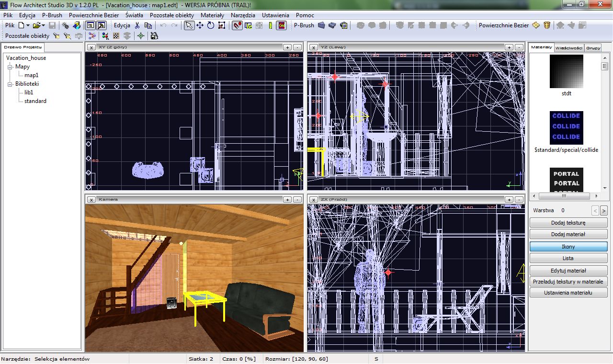This screenshot has height=364, width=613.
Task: Open the dropdown arrow beside the open folder icon
Action: point(43,25)
